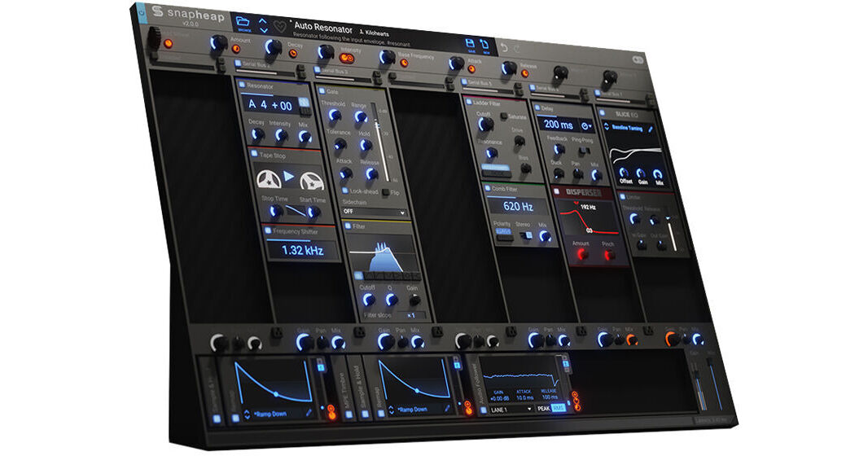Toggle the Frequency Shifter enable box
Image resolution: width=868 pixels, height=456 pixels.
click(x=268, y=230)
